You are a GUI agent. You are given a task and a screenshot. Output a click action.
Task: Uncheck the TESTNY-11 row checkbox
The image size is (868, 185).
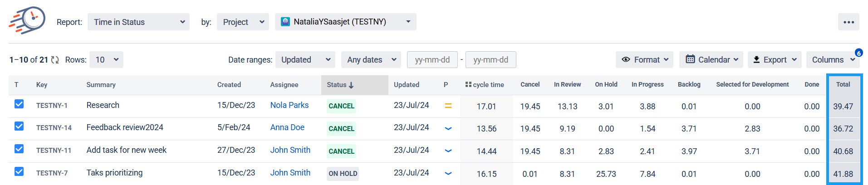click(19, 149)
